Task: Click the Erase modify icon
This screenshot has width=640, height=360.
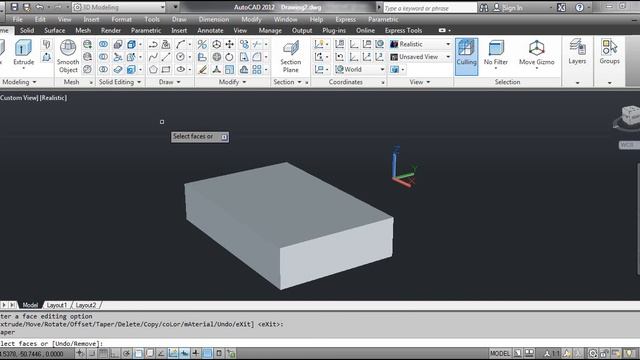Action: [x=202, y=69]
